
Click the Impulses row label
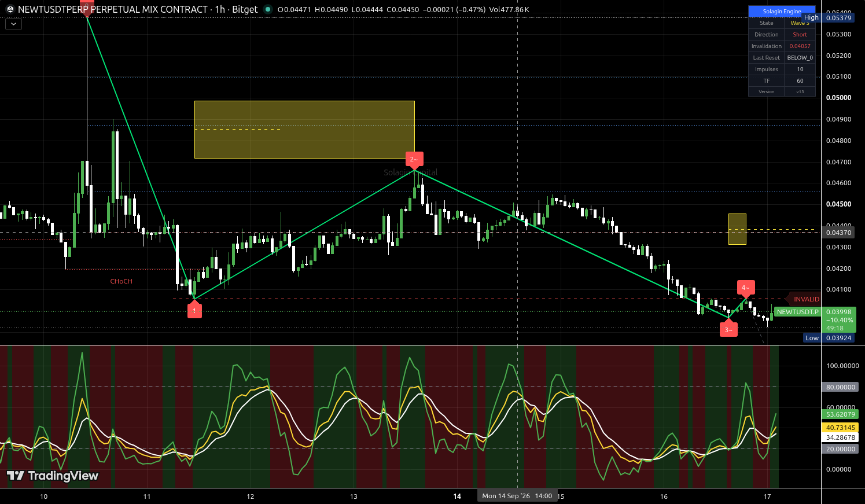pos(766,69)
